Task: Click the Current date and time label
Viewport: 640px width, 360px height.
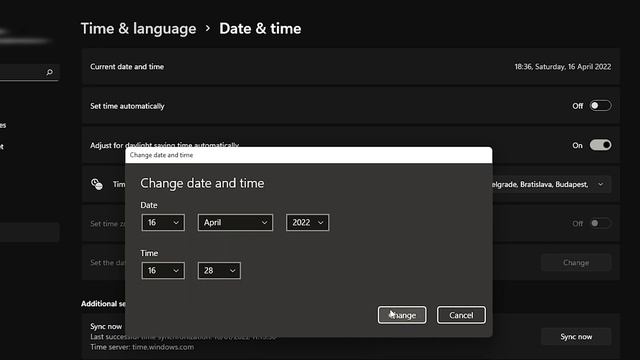Action: pos(127,67)
